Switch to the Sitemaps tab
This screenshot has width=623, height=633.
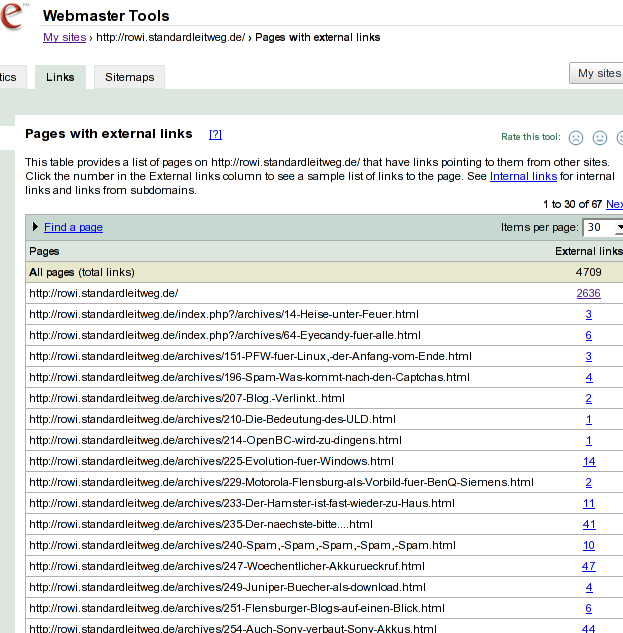[x=130, y=77]
